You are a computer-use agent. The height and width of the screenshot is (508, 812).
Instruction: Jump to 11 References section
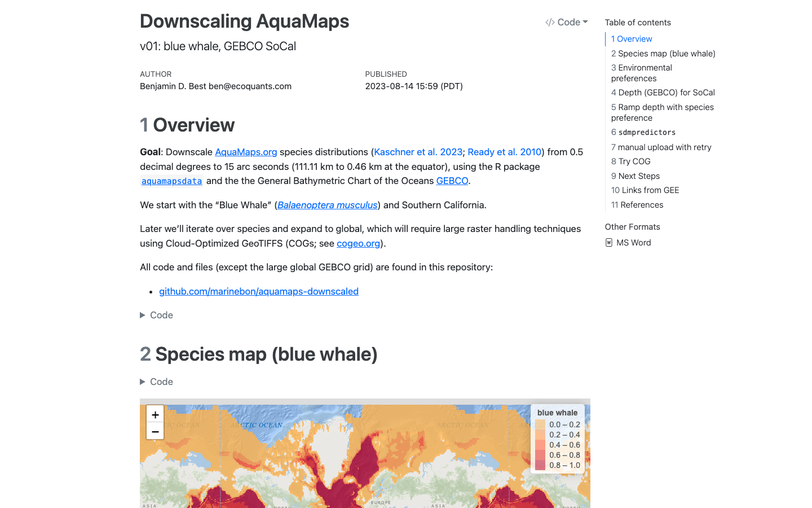(637, 205)
